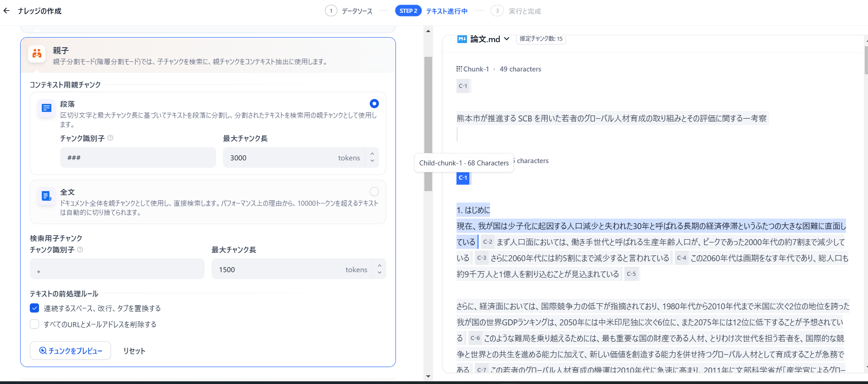Click the step 1 circle number
868x384 pixels.
click(x=331, y=11)
